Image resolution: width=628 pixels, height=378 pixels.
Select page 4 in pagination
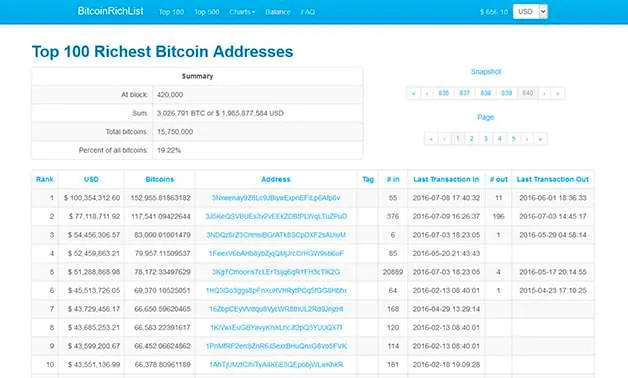click(500, 139)
